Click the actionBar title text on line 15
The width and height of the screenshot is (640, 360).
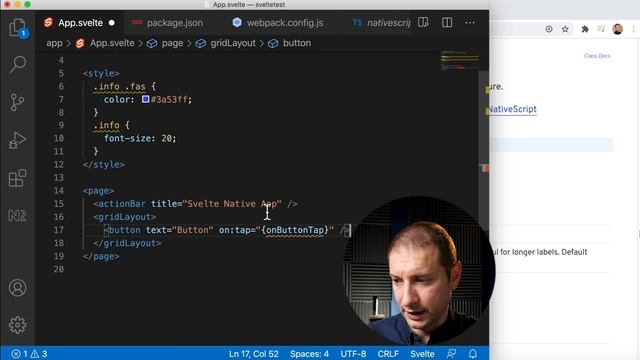pyautogui.click(x=231, y=204)
